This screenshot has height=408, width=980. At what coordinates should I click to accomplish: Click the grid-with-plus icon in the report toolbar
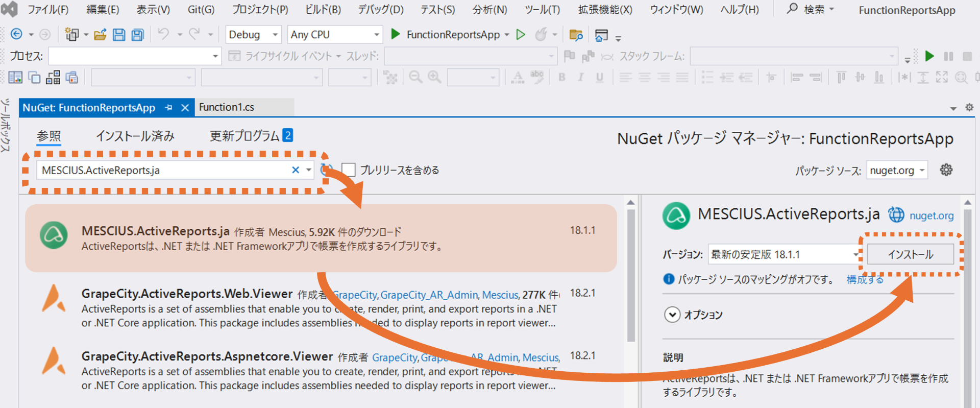(x=53, y=77)
